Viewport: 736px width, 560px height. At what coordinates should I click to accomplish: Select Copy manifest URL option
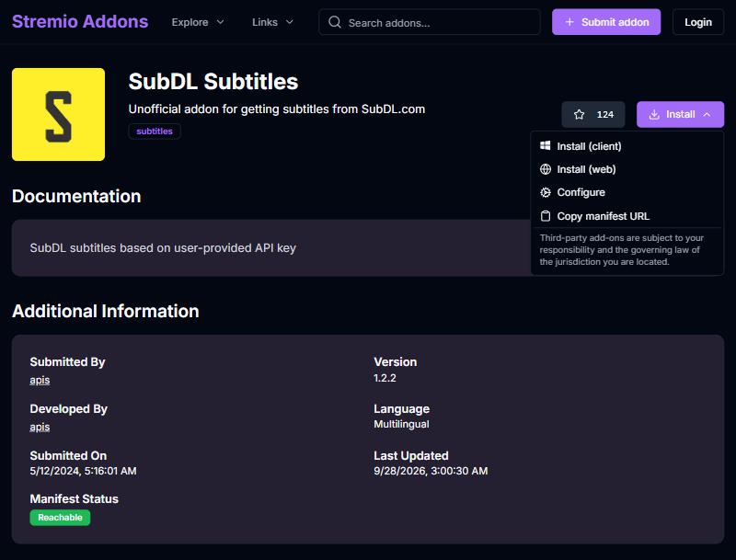coord(627,216)
